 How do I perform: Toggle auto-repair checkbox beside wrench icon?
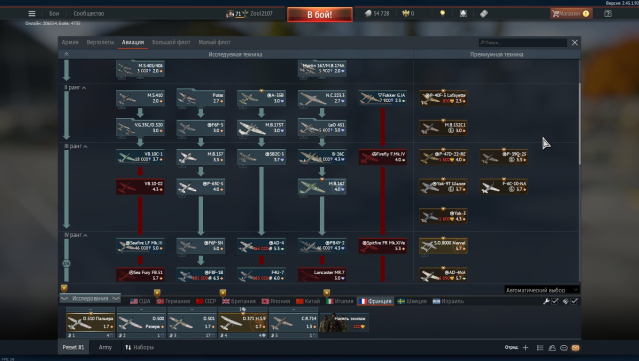555,301
